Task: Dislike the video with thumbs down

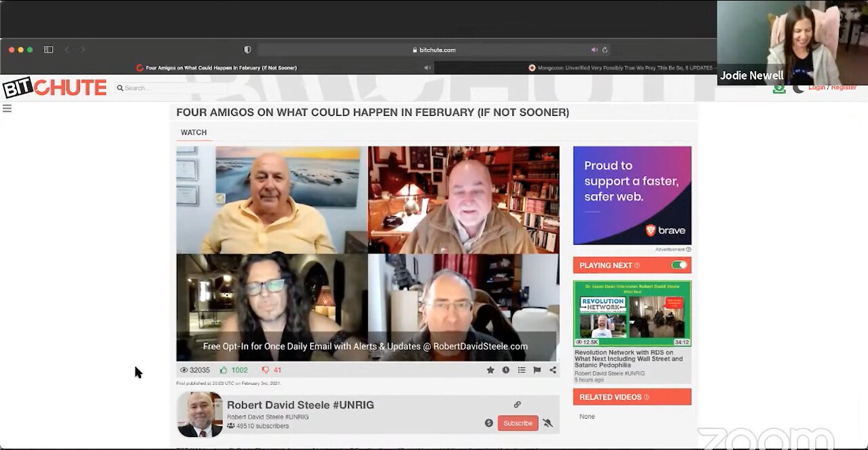Action: [266, 370]
